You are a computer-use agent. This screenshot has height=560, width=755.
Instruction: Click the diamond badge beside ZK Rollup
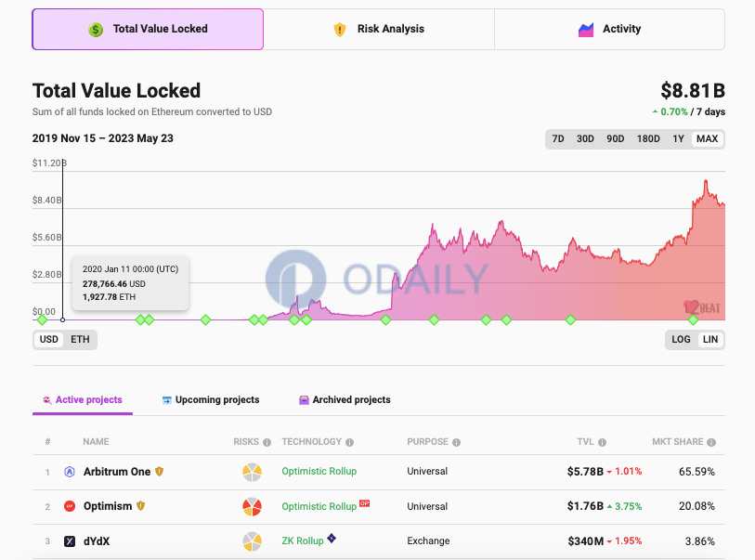click(x=332, y=538)
